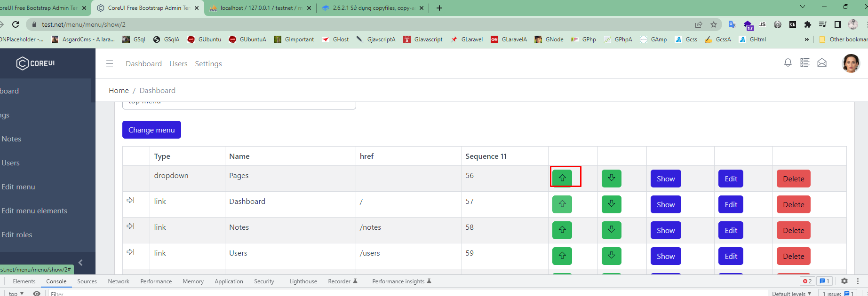
Task: Open the notifications bell icon
Action: click(788, 63)
